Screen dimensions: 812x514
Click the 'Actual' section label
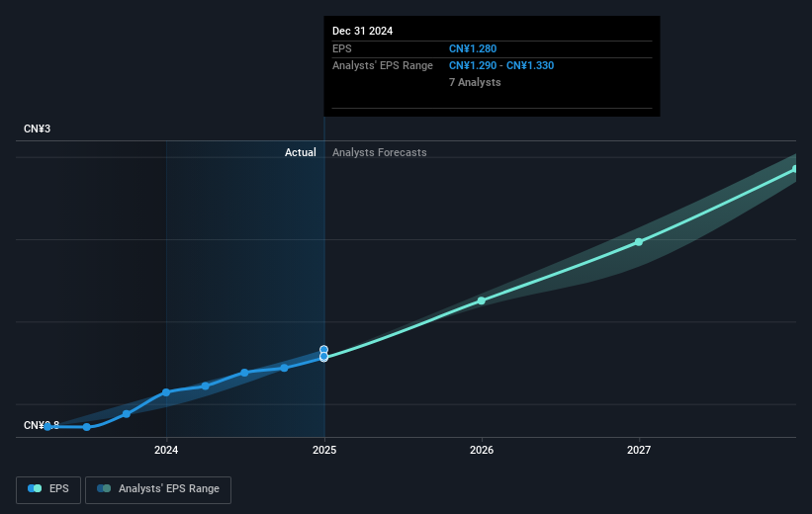[301, 152]
